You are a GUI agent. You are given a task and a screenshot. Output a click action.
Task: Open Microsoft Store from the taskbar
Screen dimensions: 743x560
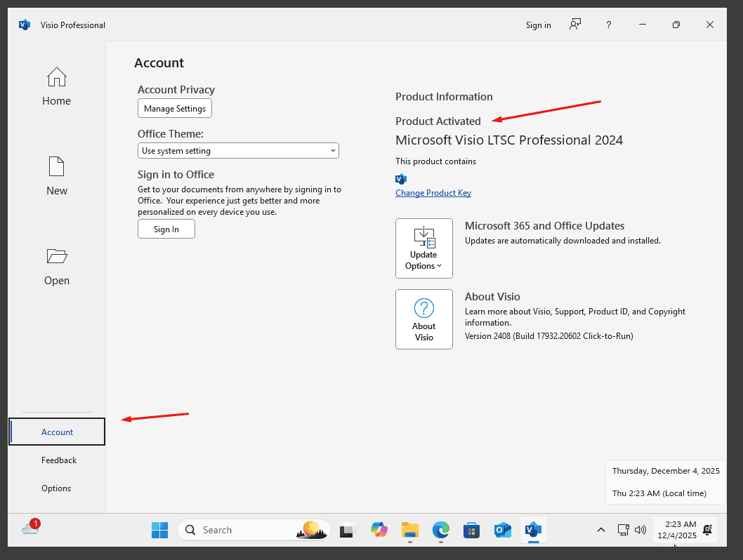pos(471,530)
